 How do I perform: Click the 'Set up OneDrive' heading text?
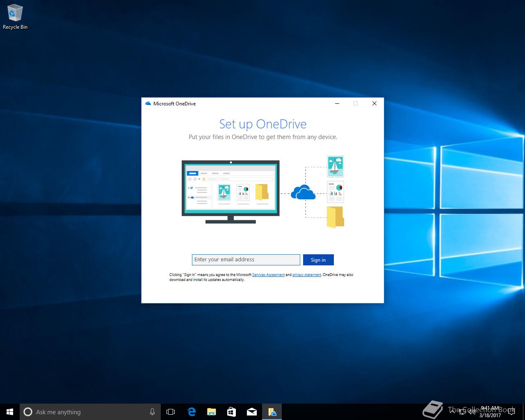(x=263, y=124)
